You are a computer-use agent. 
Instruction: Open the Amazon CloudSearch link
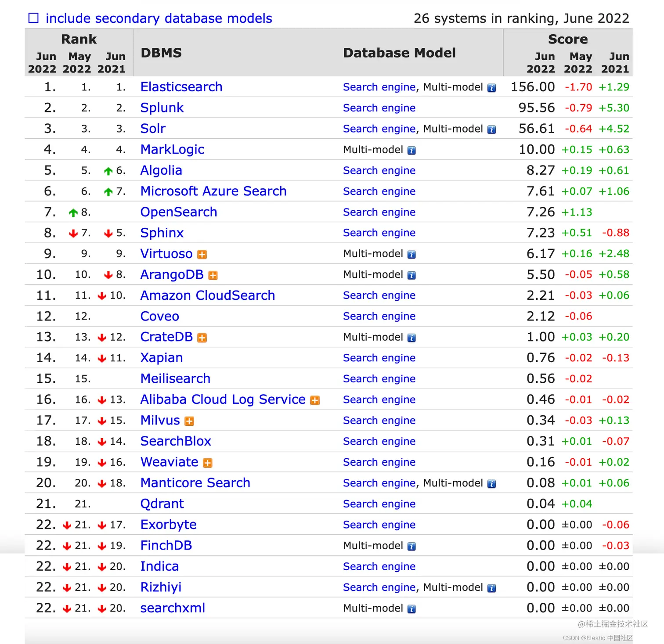pos(208,295)
